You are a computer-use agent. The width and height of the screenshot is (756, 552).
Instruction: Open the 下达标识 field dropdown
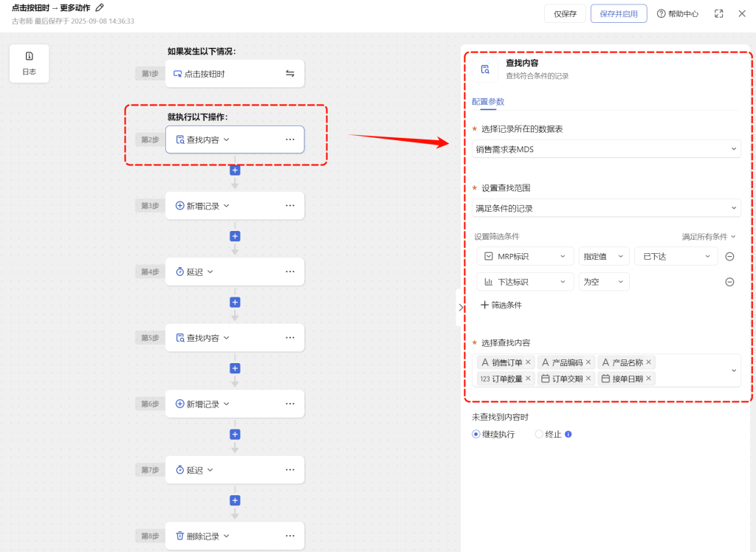525,282
